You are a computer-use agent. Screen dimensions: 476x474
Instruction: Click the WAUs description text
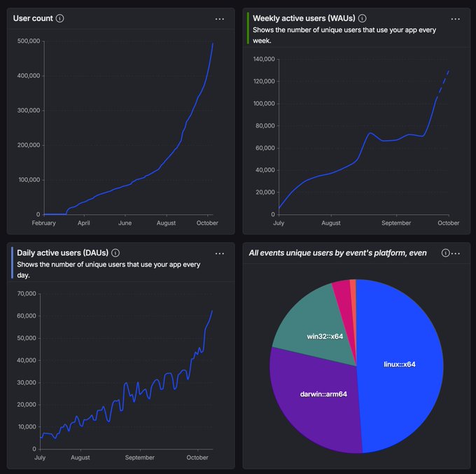pyautogui.click(x=344, y=35)
